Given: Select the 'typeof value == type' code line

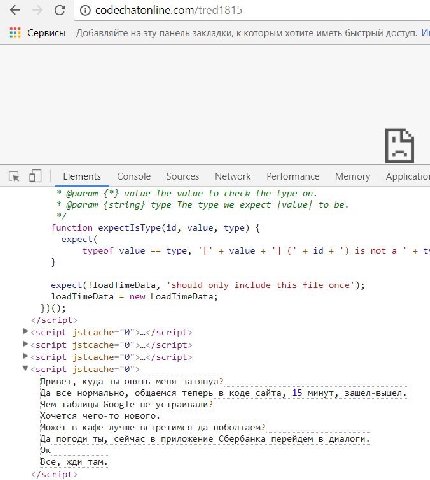Looking at the screenshot, I should 256,251.
